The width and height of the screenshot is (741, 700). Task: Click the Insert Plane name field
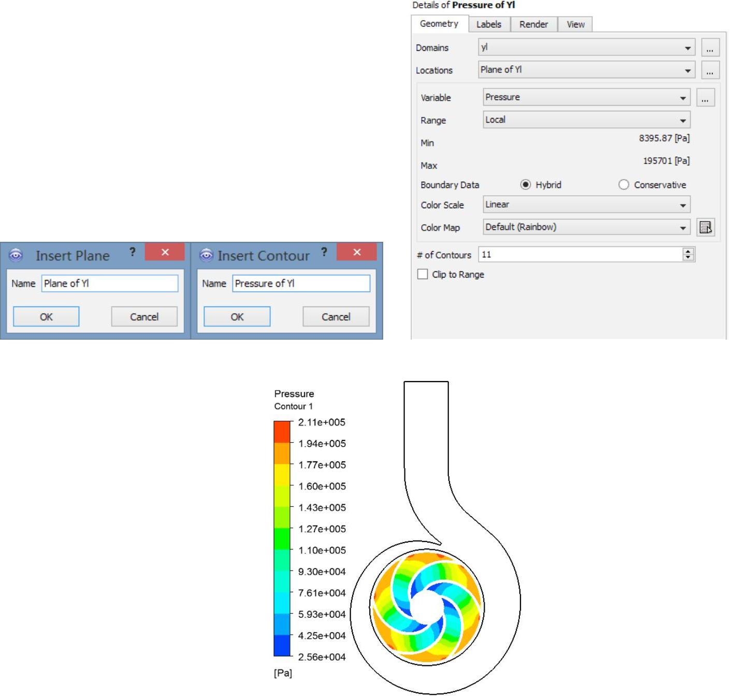[x=110, y=283]
